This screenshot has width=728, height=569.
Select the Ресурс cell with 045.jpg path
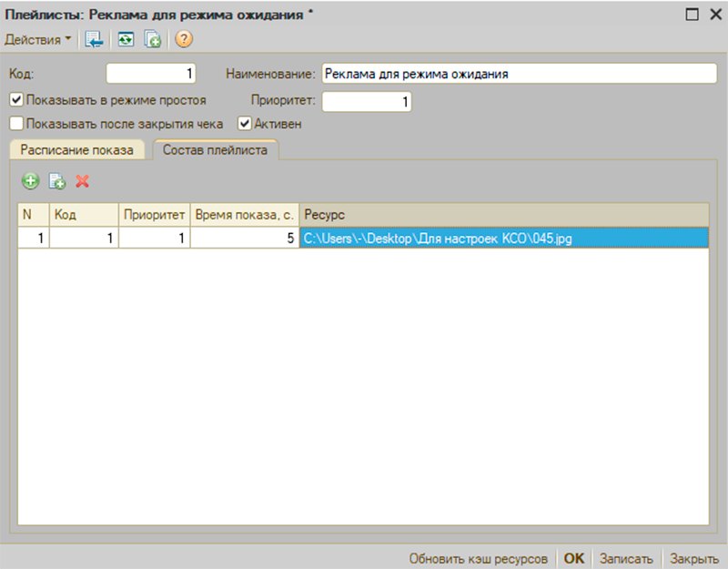tap(504, 239)
